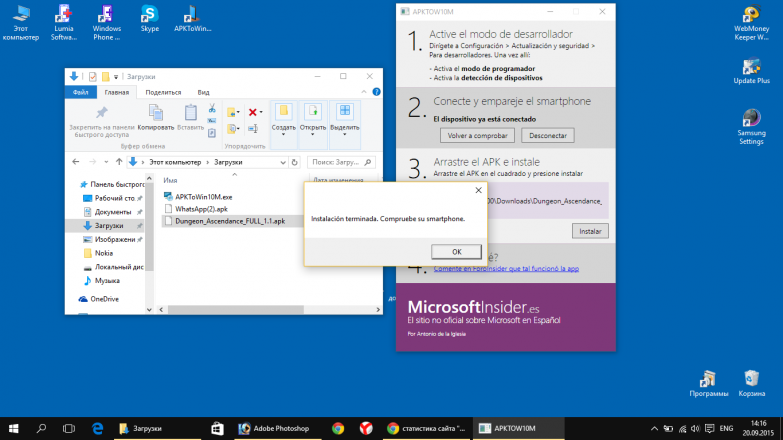Viewport: 783px width, 440px height.
Task: Click the Desconectar button
Action: click(548, 135)
